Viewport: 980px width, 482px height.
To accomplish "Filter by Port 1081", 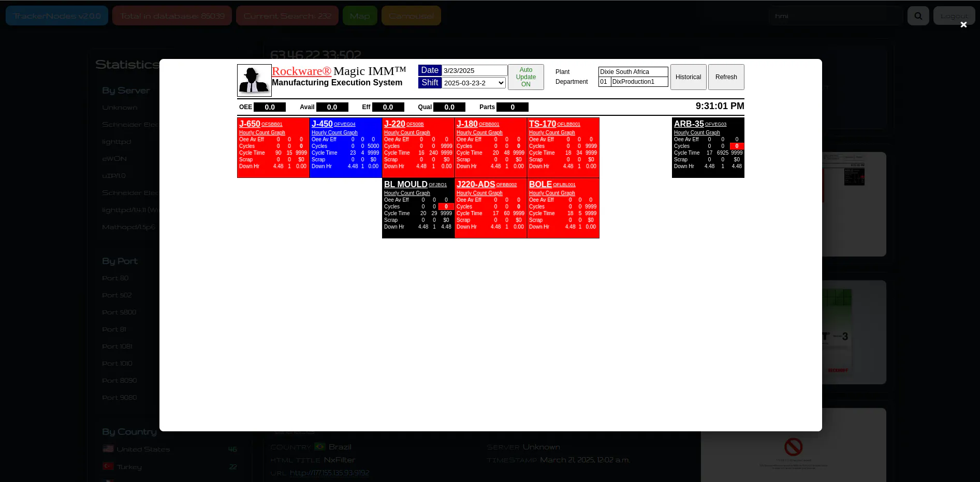I will (x=118, y=347).
